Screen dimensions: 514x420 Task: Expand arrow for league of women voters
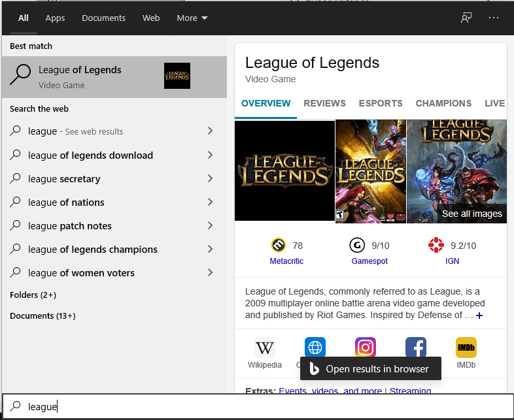211,272
